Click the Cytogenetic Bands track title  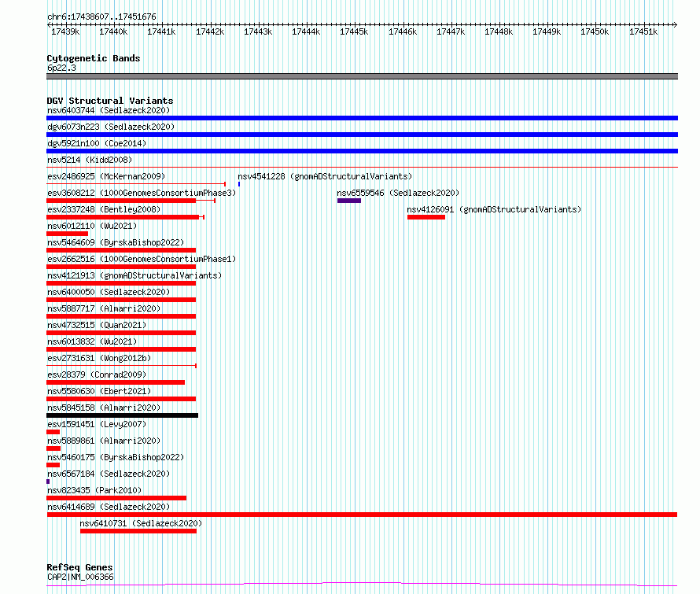click(x=94, y=58)
